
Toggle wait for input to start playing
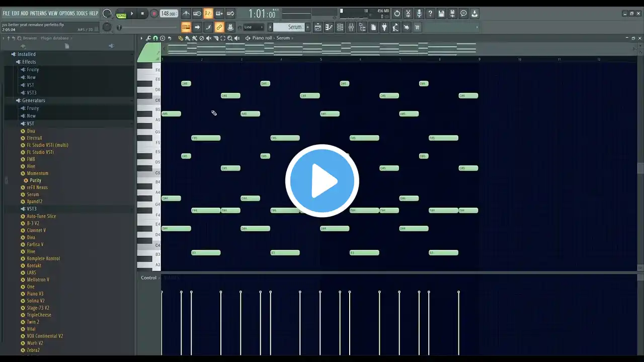tap(197, 14)
